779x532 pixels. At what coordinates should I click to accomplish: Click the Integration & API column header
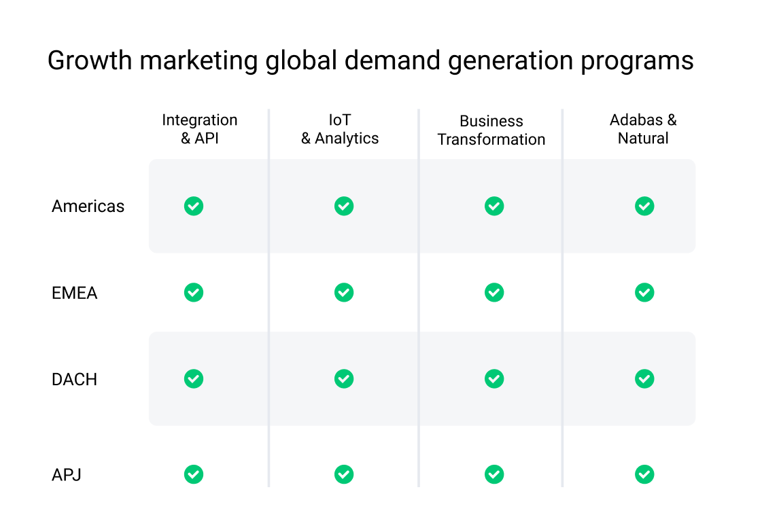pos(200,129)
